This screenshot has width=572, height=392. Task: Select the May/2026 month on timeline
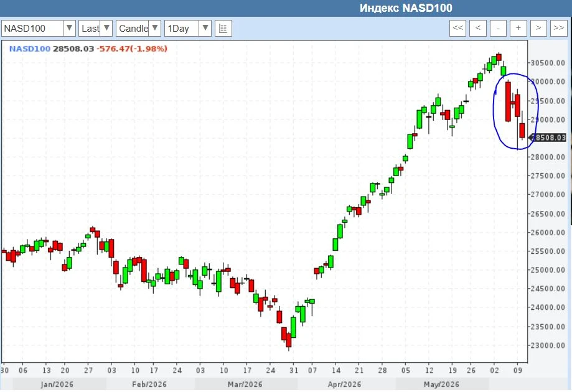[441, 385]
